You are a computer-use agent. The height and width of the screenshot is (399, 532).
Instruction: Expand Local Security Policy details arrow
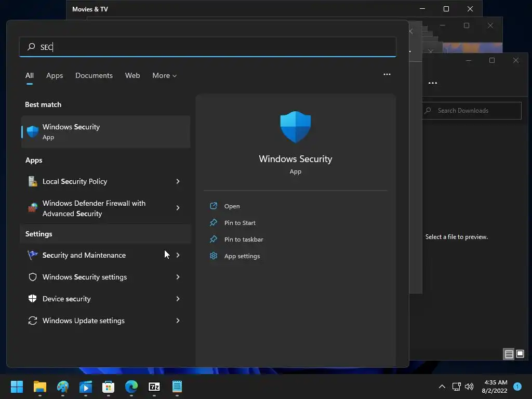tap(178, 181)
